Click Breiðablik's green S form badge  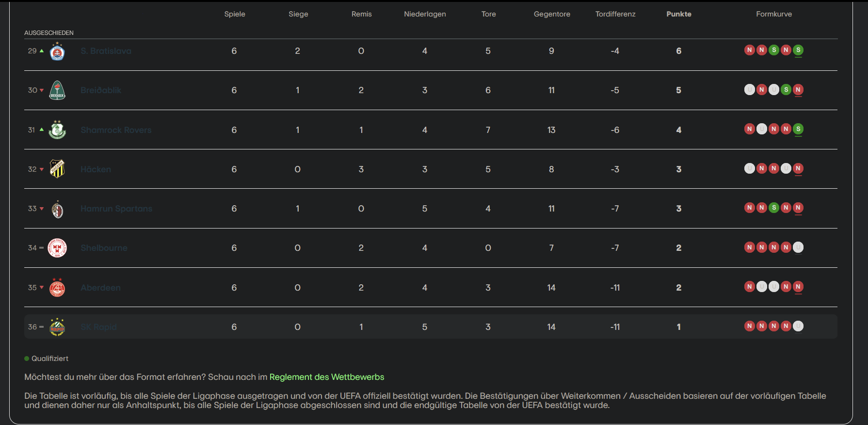coord(786,90)
